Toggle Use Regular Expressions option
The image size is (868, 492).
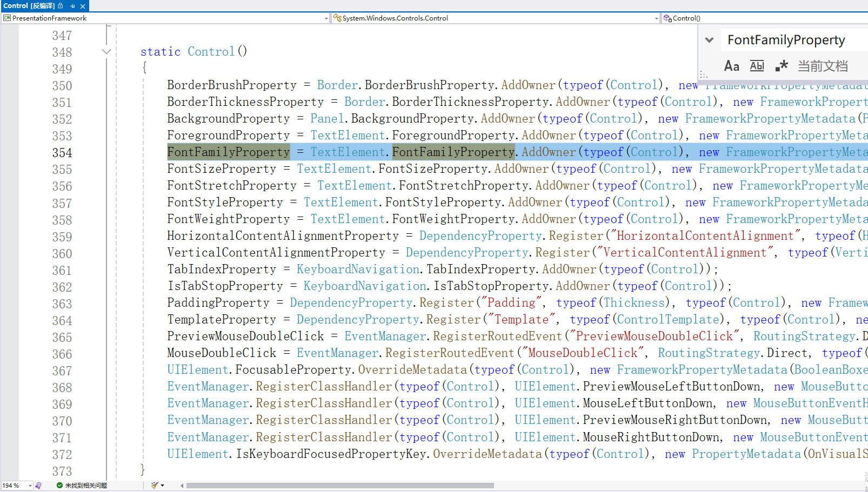[781, 66]
